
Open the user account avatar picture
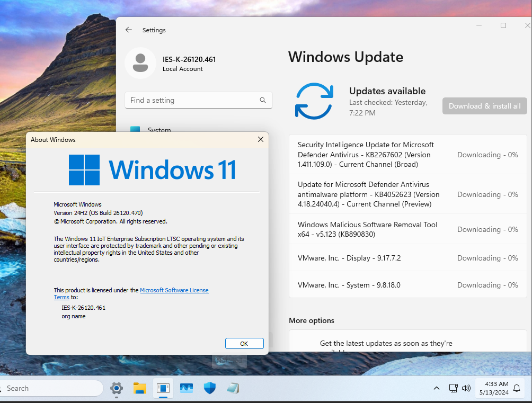[140, 63]
